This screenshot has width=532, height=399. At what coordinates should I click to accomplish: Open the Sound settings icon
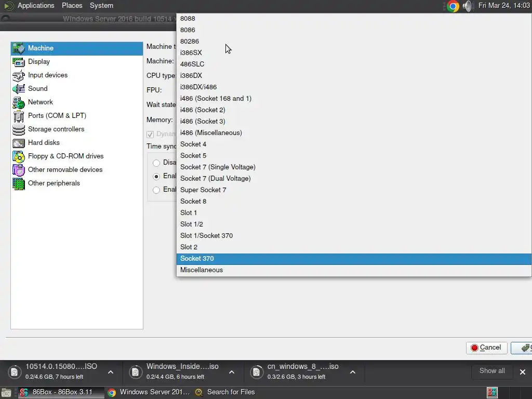[19, 89]
